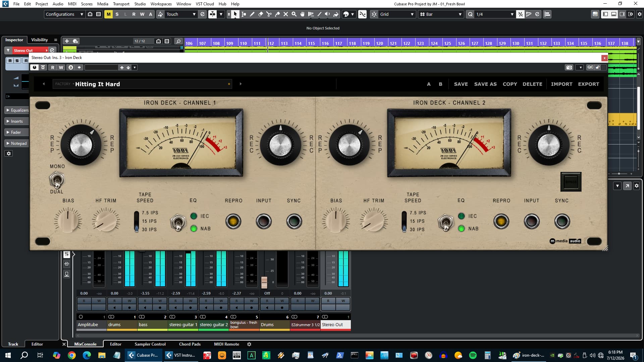
Task: Toggle global Solo S button
Action: 117,14
